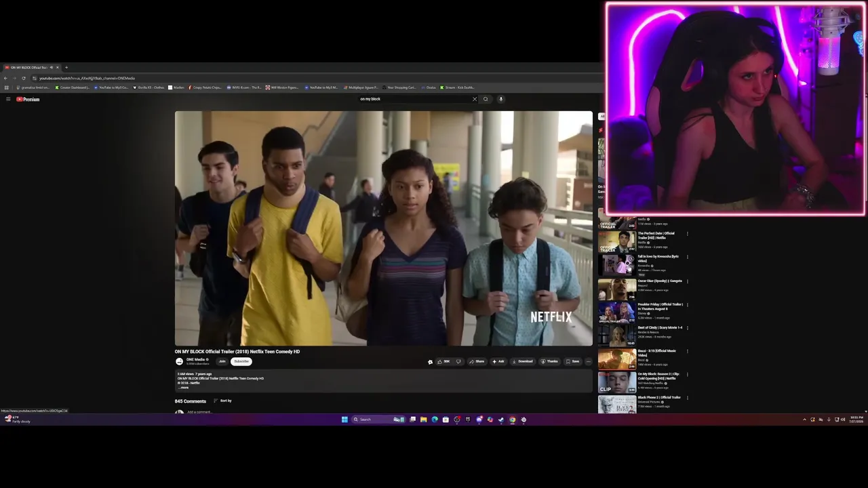Viewport: 868px width, 488px height.
Task: Go to YouTube Premium home logo
Action: [x=28, y=99]
